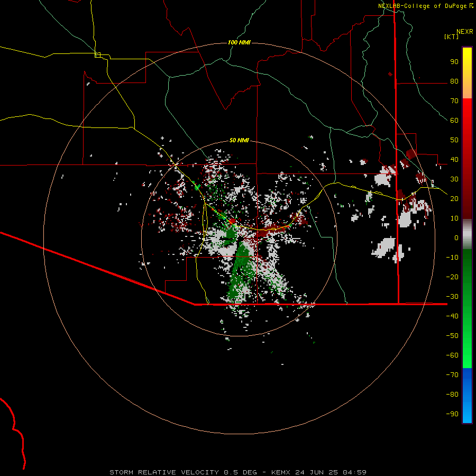Screen dimensions: 476x476
Task: Click the -90 value on the scale
Action: point(452,414)
